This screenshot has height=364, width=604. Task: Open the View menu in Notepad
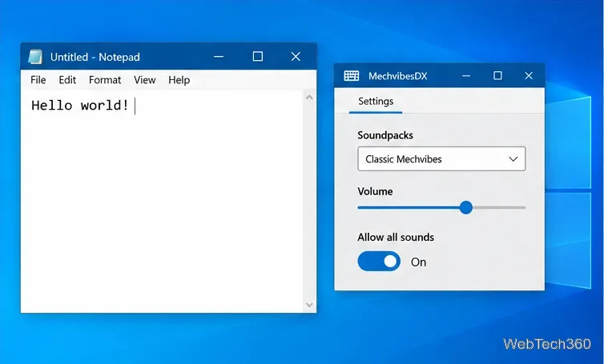pos(145,80)
